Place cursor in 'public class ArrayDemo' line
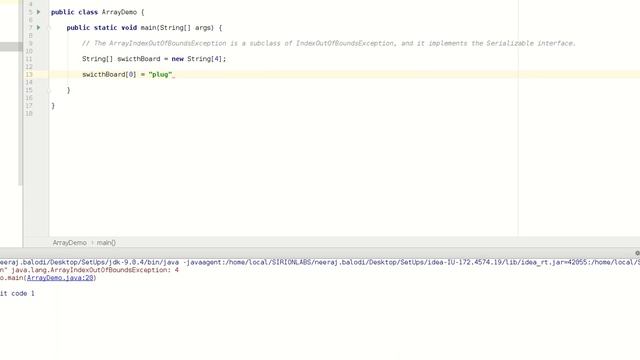640x360 pixels. tap(98, 12)
